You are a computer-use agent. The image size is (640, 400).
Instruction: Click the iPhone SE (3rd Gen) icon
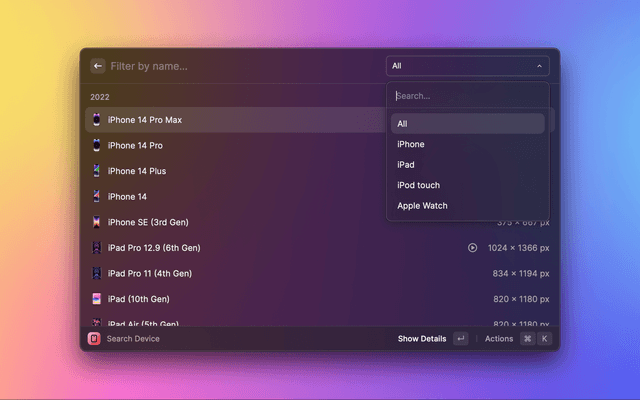tap(97, 222)
